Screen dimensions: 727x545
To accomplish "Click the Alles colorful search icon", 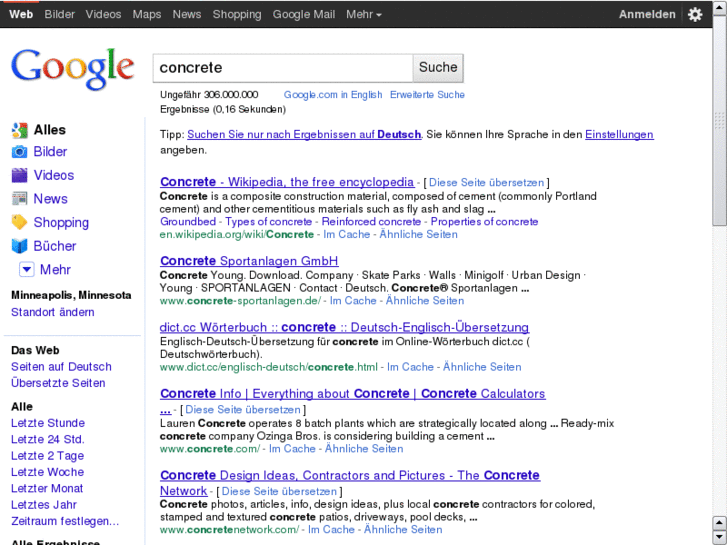I will [19, 130].
